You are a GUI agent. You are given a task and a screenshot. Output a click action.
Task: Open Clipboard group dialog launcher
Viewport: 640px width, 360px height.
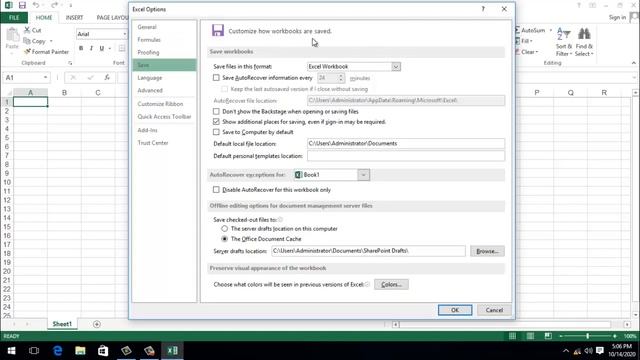(70, 63)
